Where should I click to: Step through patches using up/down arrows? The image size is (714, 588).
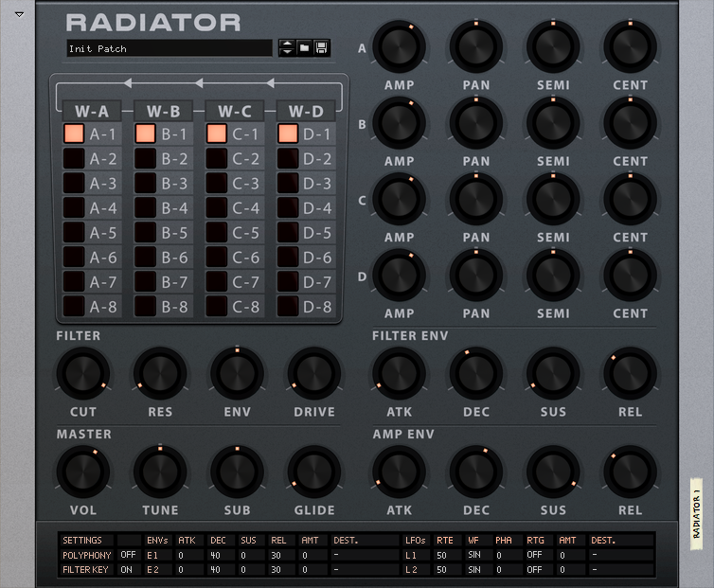click(x=287, y=48)
